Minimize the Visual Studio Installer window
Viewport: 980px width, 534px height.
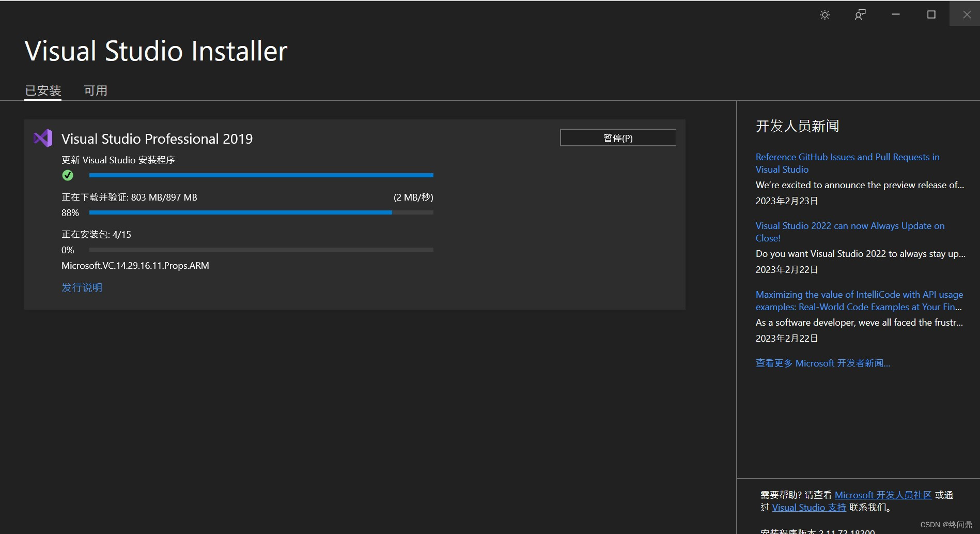coord(896,14)
